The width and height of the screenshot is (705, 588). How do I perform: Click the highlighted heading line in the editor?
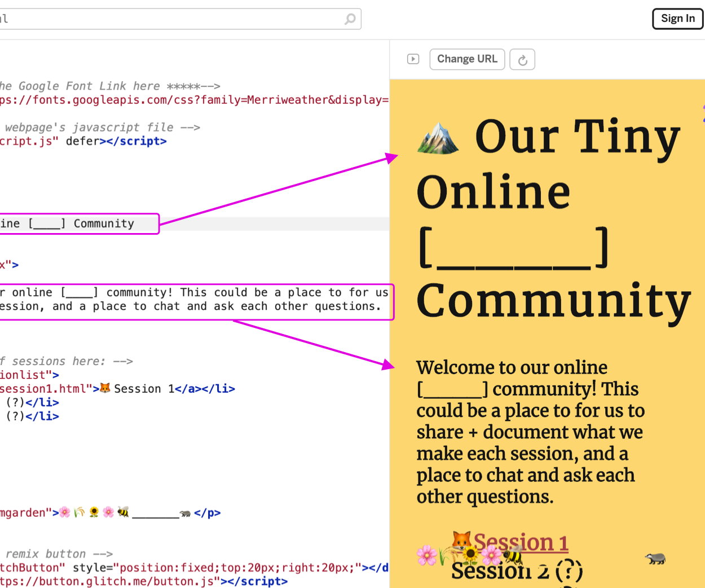[x=79, y=223]
